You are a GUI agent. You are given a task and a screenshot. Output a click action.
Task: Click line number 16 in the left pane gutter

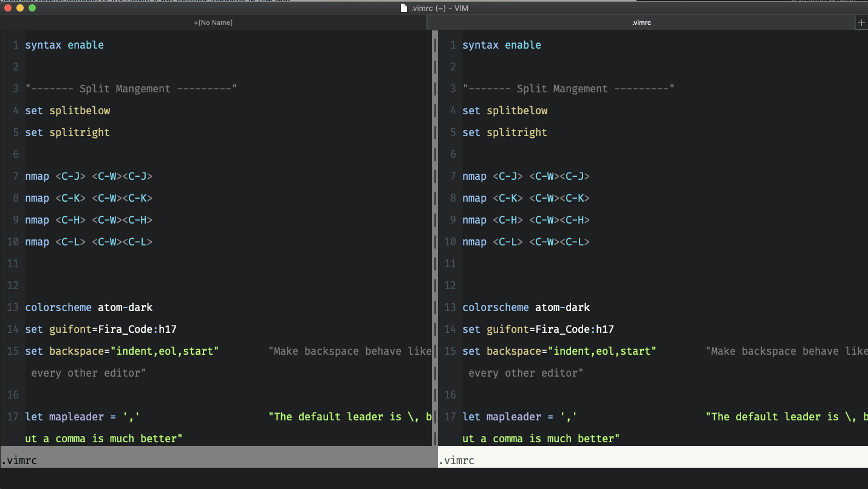(x=13, y=395)
